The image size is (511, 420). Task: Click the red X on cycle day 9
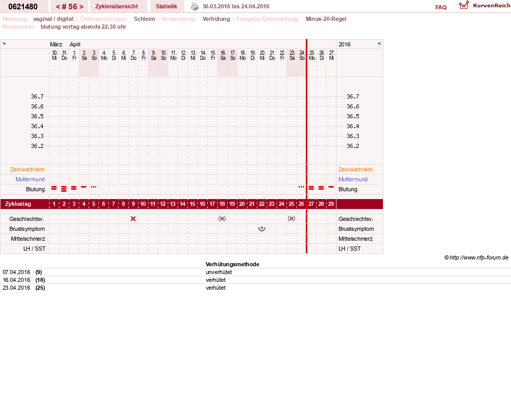[x=133, y=219]
